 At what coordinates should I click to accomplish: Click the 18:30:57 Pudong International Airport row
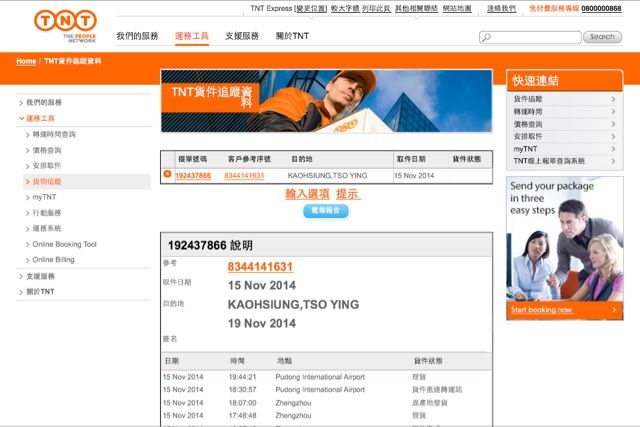[327, 390]
